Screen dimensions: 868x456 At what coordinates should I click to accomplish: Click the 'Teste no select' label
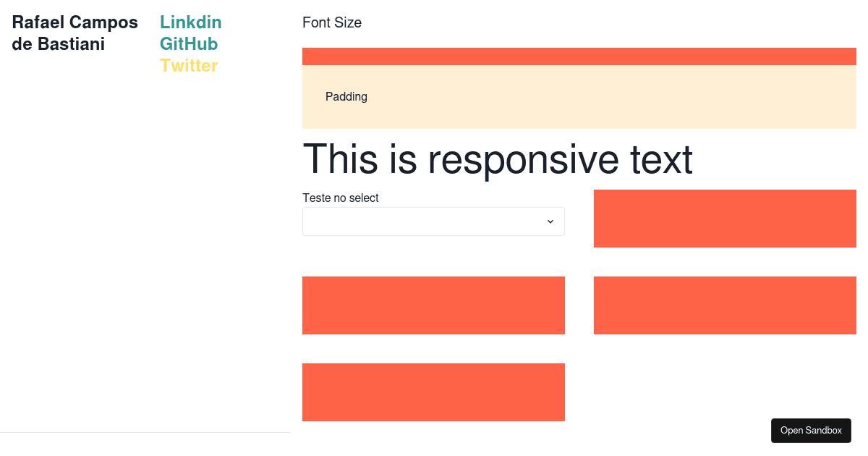(341, 198)
